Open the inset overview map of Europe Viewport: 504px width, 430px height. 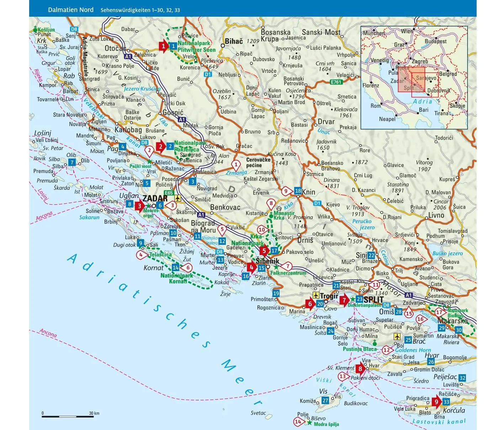pyautogui.click(x=414, y=77)
